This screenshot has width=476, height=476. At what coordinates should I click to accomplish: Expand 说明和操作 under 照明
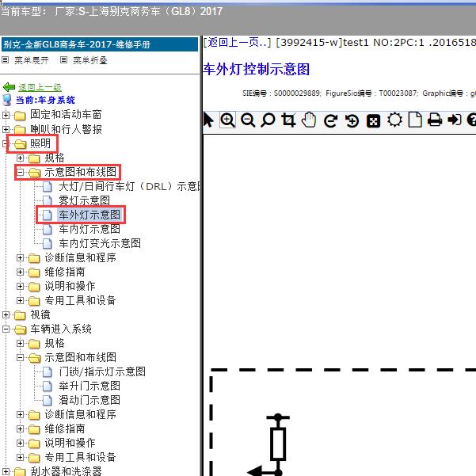[x=20, y=286]
